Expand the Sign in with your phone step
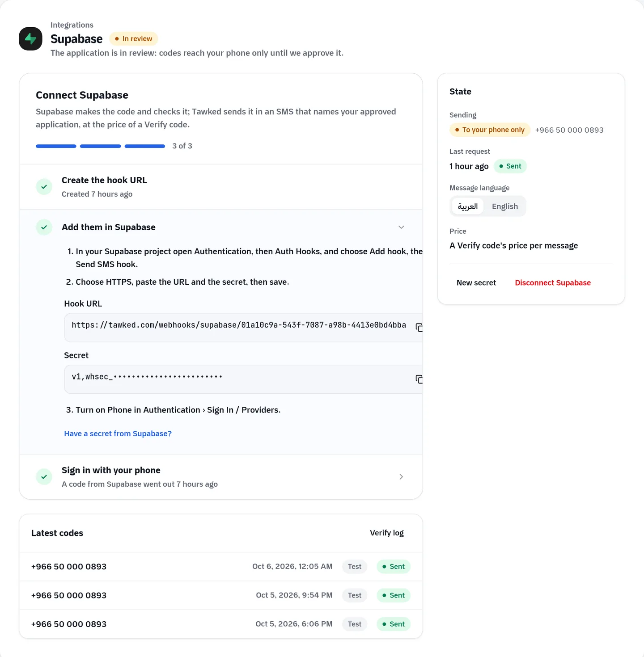This screenshot has height=657, width=644. [x=401, y=477]
